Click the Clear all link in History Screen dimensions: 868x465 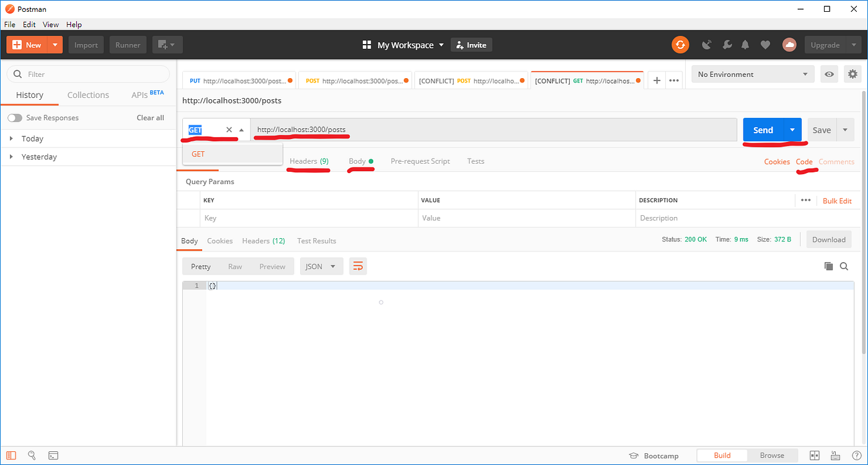click(x=150, y=117)
